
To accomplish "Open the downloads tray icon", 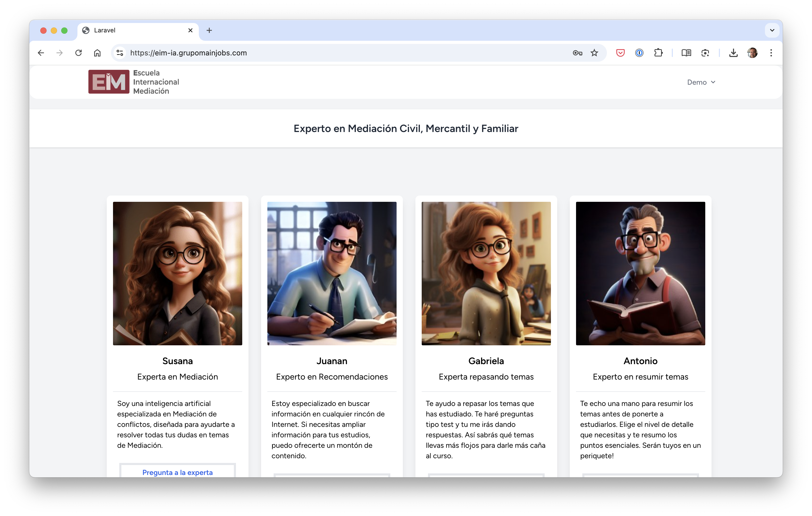I will [733, 53].
